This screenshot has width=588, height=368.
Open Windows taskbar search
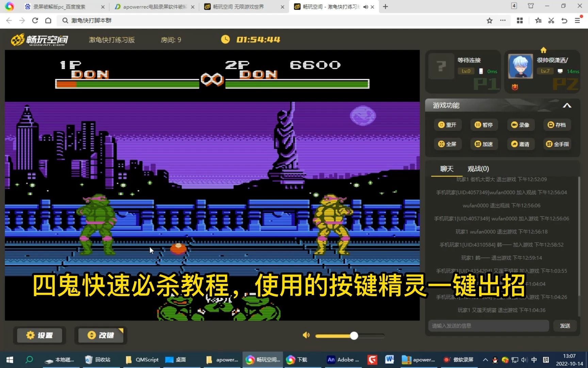(29, 360)
